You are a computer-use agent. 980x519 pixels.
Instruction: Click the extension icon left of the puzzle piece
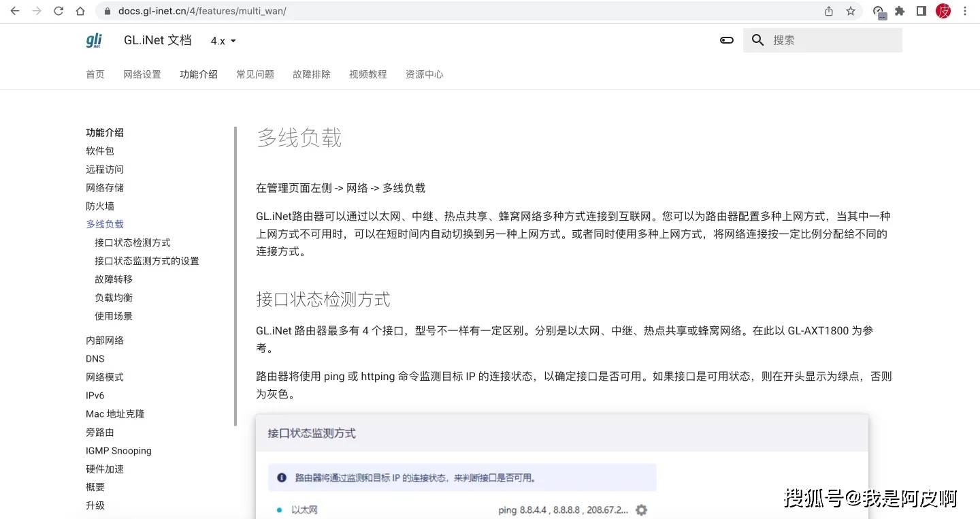click(879, 12)
